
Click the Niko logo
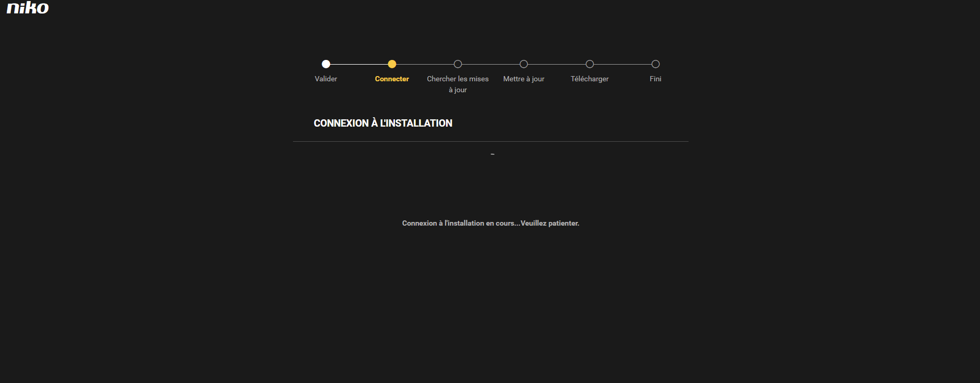[x=28, y=8]
